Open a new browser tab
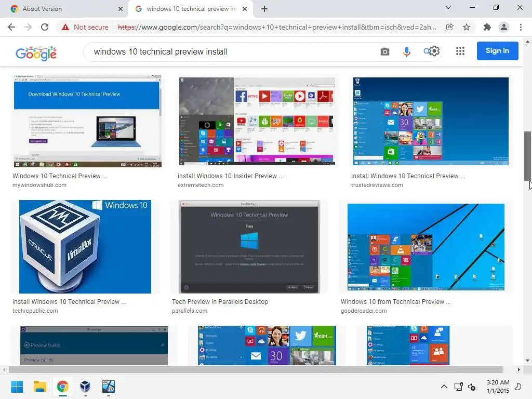Screen dimensions: 532x399 point(264,9)
